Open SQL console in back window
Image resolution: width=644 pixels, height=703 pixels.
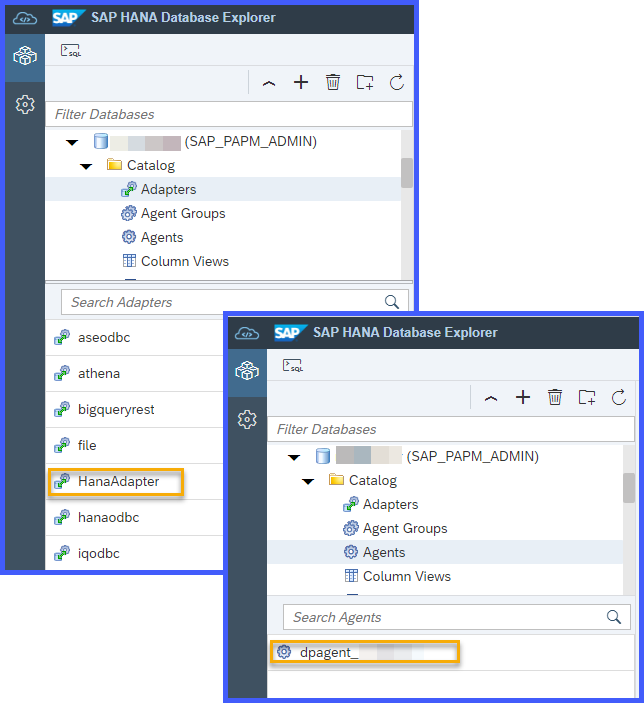pos(71,51)
